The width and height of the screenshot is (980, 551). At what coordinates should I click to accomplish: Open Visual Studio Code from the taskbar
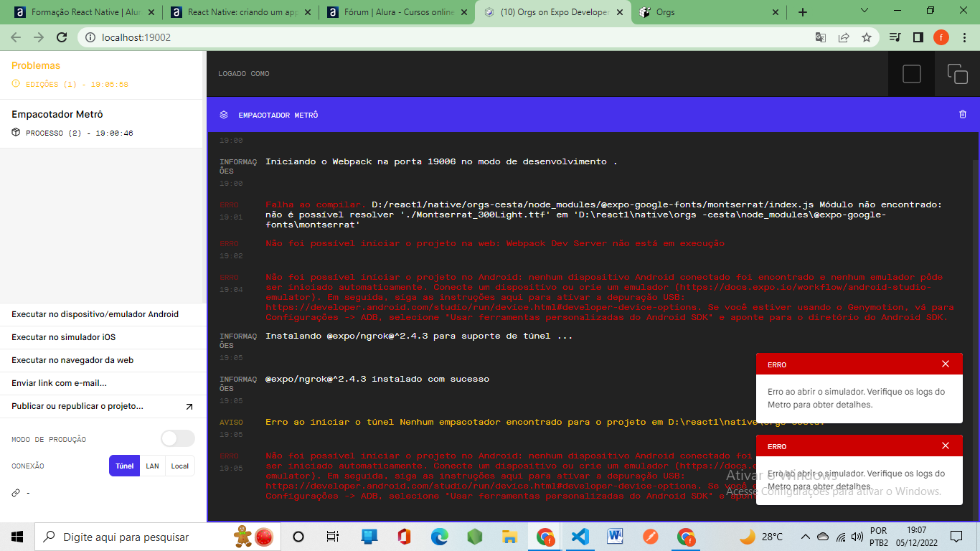580,537
